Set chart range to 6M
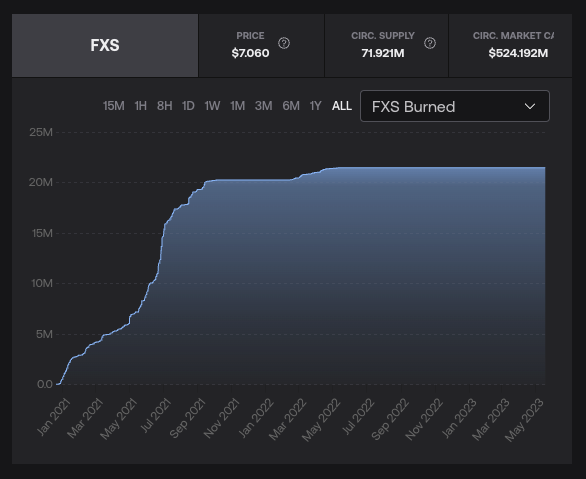The height and width of the screenshot is (479, 586). pos(291,106)
